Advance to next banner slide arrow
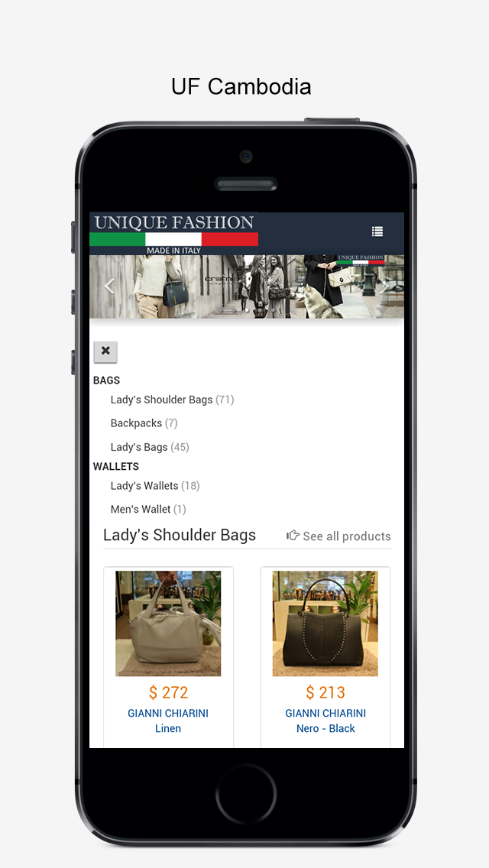This screenshot has height=868, width=489. [384, 287]
